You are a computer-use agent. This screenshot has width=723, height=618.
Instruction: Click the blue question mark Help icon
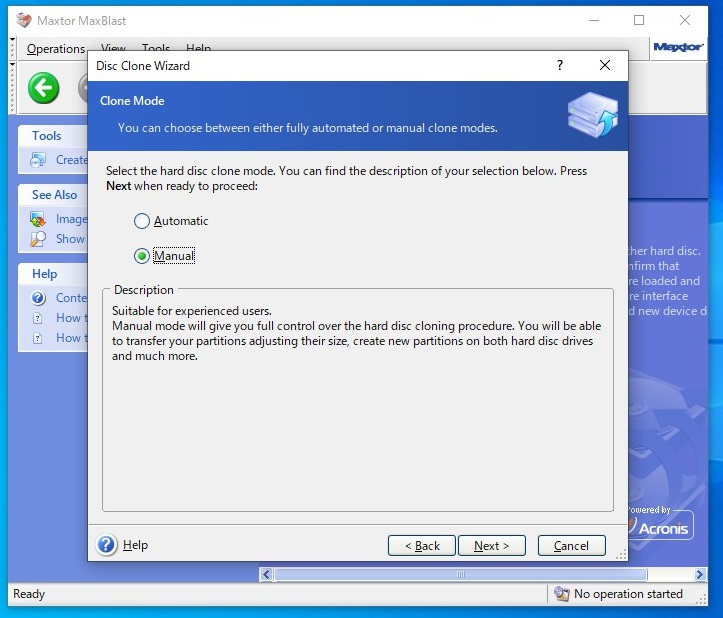tap(107, 545)
